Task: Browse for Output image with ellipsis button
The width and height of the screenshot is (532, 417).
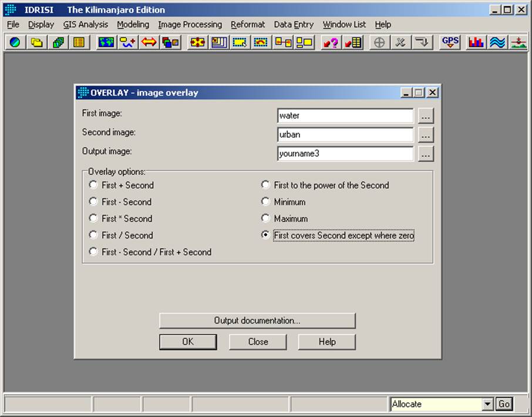Action: [426, 154]
